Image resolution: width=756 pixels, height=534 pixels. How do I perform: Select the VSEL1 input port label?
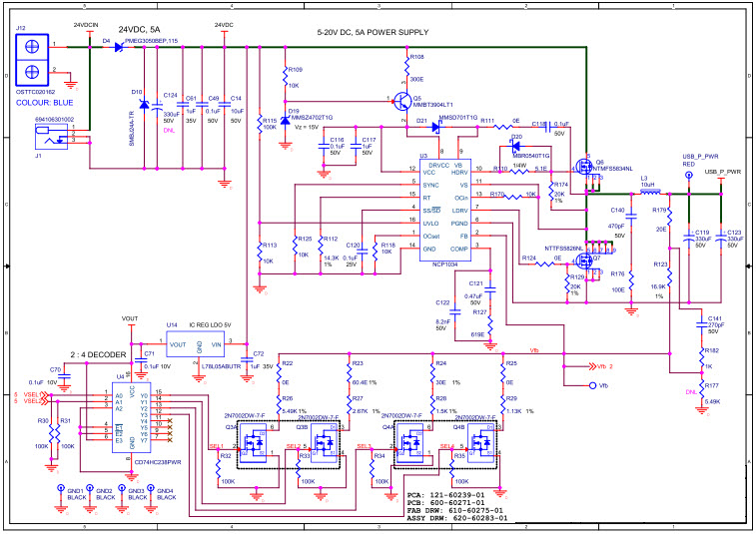[x=31, y=394]
